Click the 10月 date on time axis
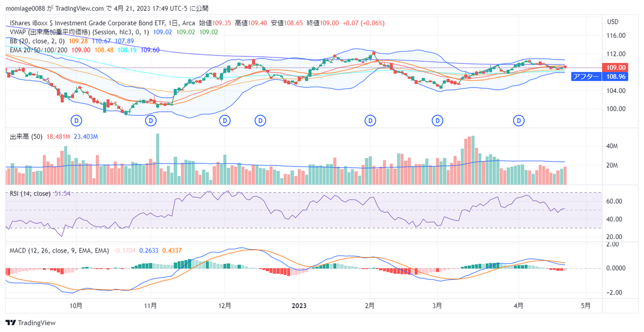This screenshot has height=332, width=644. pos(76,306)
